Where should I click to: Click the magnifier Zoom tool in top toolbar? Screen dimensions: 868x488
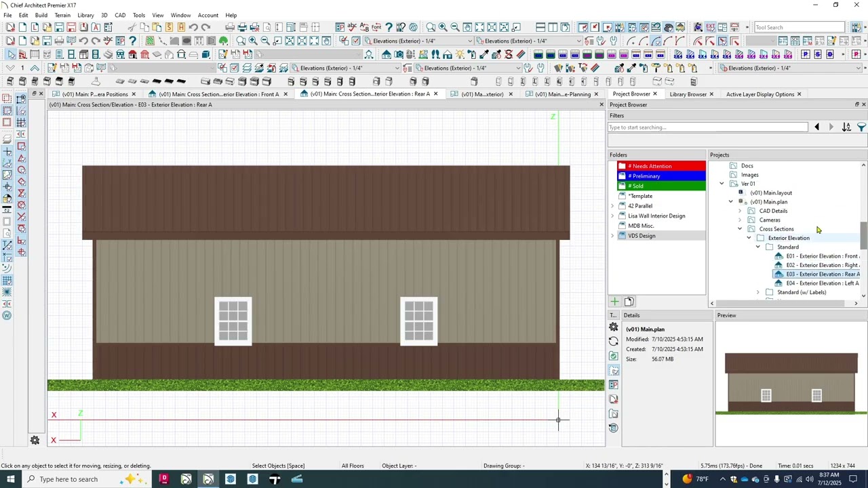431,27
